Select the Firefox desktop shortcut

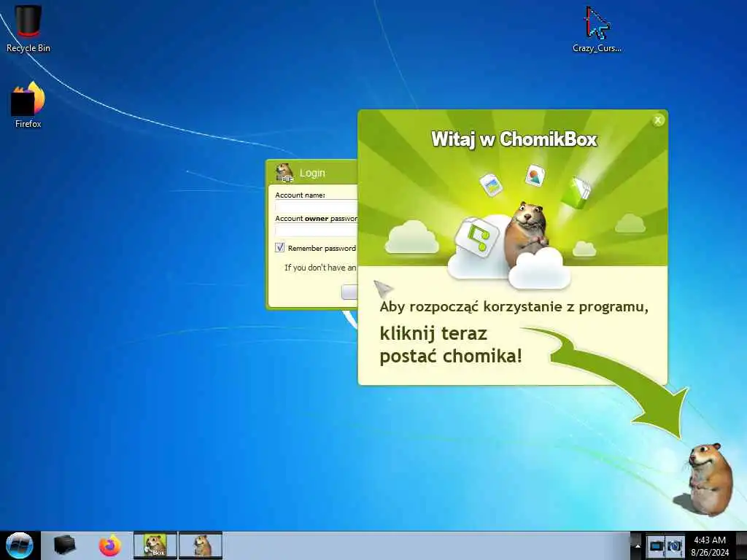coord(28,105)
